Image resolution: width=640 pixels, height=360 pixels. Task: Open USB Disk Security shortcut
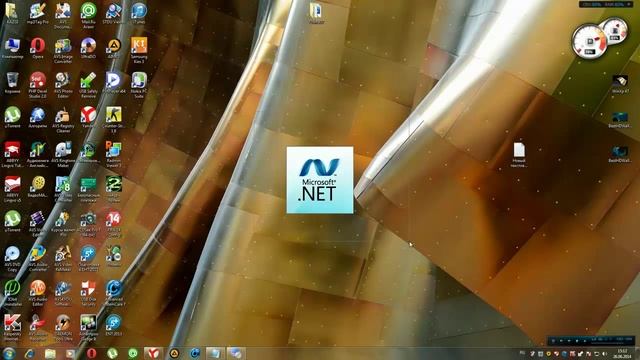[88, 293]
